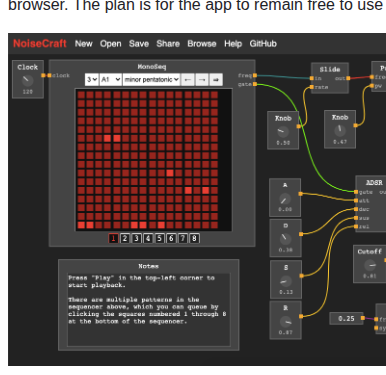
Task: Click the ADSR sus input port
Action: pyautogui.click(x=356, y=218)
